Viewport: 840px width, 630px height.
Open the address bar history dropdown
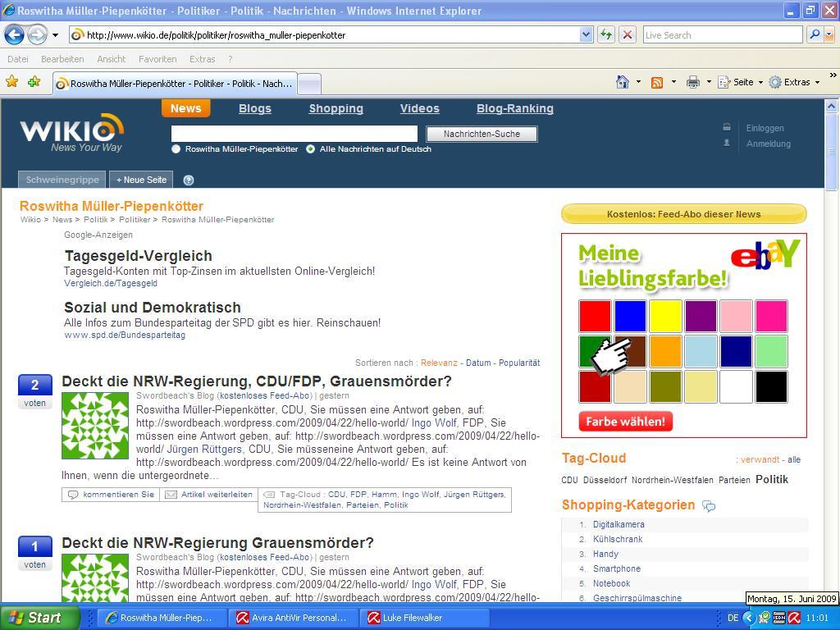pos(586,34)
